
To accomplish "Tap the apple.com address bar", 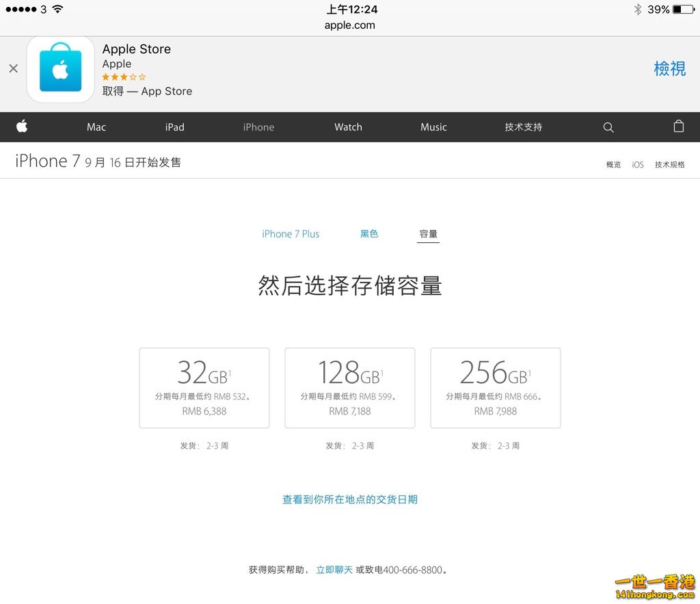I will (349, 25).
